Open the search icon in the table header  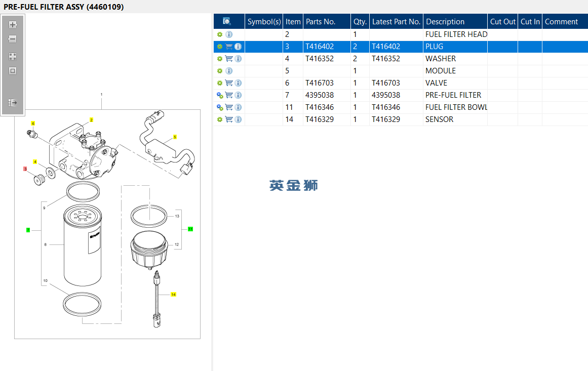(227, 21)
